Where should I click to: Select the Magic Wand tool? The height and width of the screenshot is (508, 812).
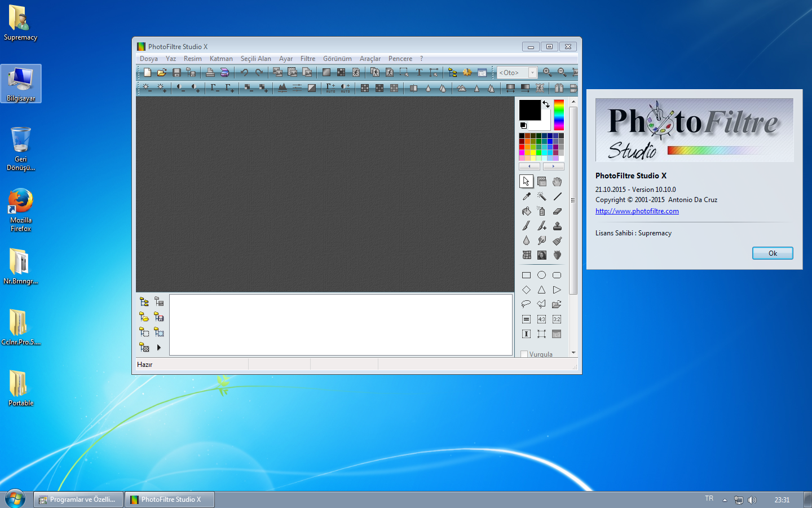point(541,196)
